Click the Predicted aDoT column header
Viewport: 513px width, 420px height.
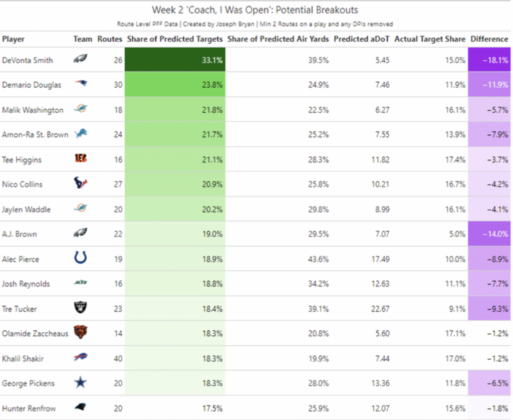(361, 39)
